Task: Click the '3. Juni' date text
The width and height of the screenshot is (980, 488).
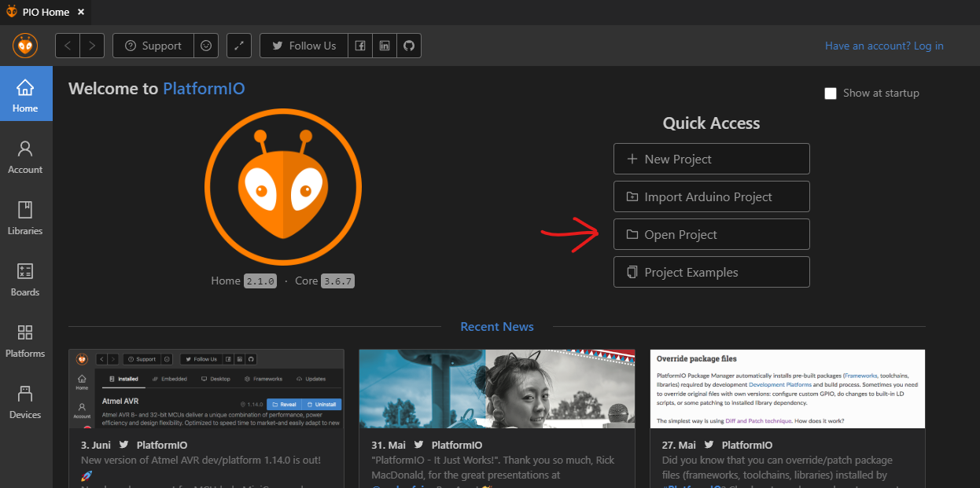Action: 96,445
